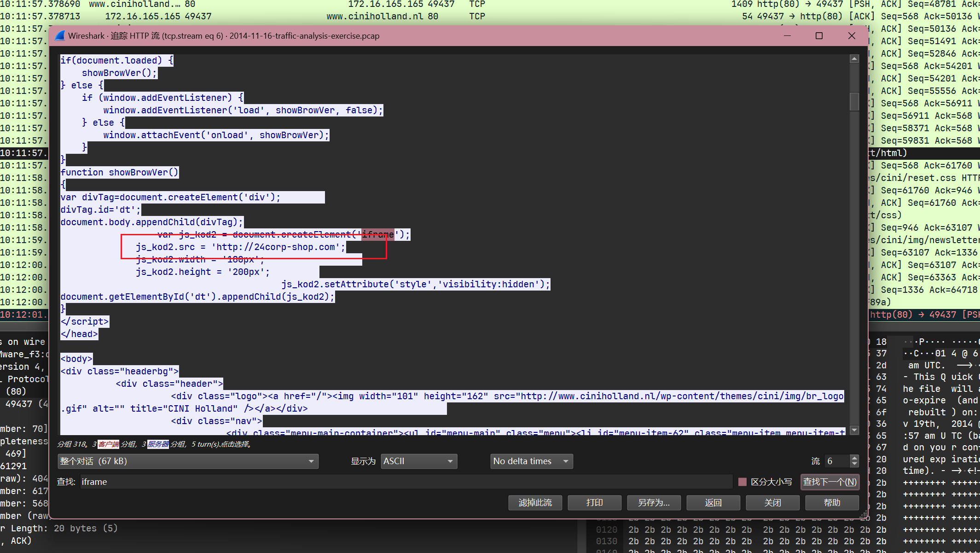Click the 查找下一个(N) find next button
The height and width of the screenshot is (553, 980).
829,482
